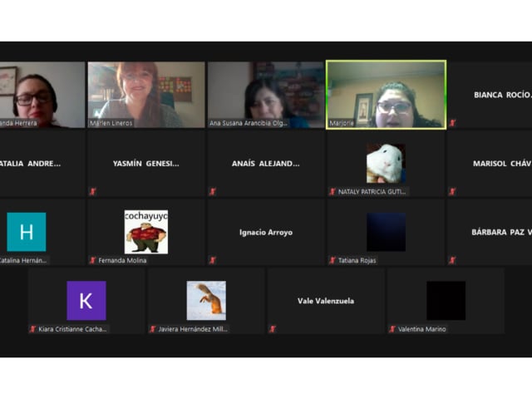This screenshot has width=532, height=399.
Task: Click the 'Valentina Marino' name label
Action: click(422, 329)
